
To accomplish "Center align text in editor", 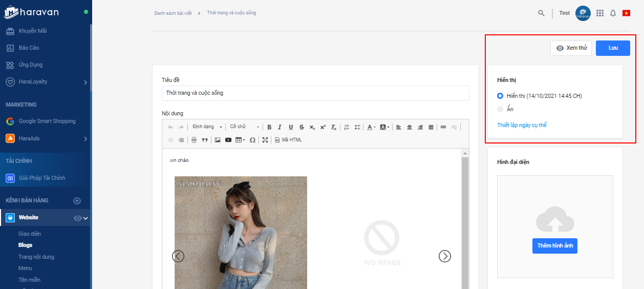I will (410, 127).
